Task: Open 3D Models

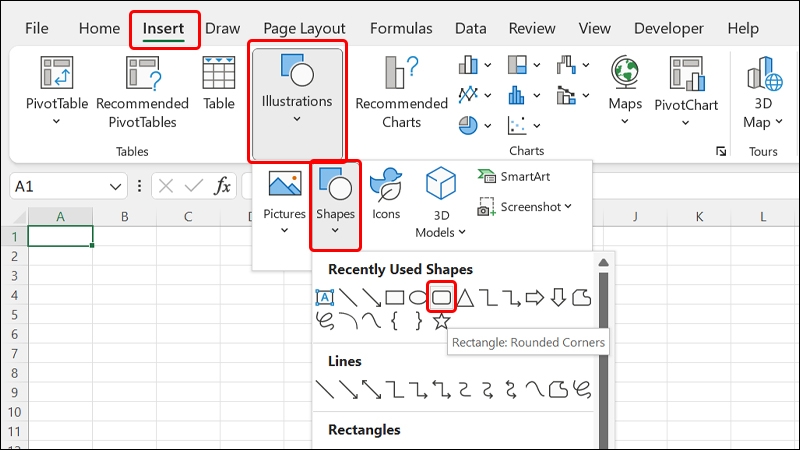Action: pyautogui.click(x=440, y=203)
